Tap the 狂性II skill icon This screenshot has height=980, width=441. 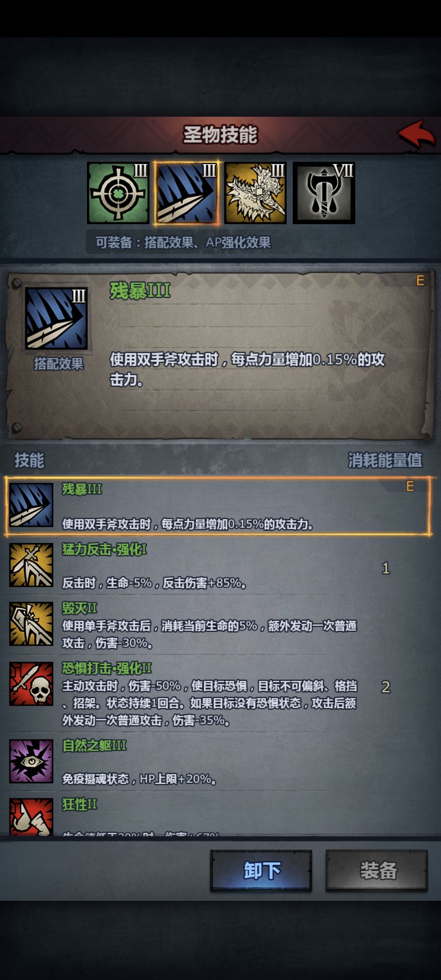(x=31, y=817)
